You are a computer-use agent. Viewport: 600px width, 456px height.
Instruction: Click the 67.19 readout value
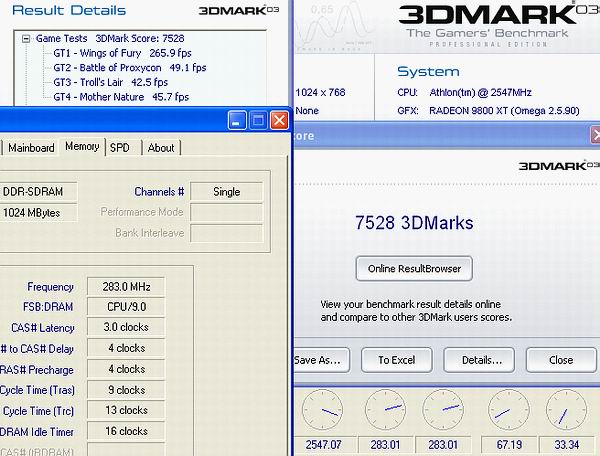tap(509, 445)
